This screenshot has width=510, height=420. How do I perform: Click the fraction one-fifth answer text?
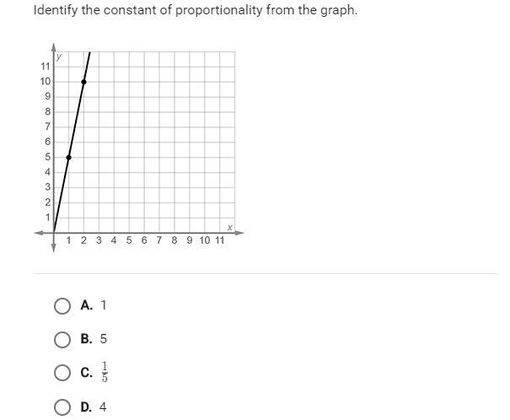click(x=105, y=372)
